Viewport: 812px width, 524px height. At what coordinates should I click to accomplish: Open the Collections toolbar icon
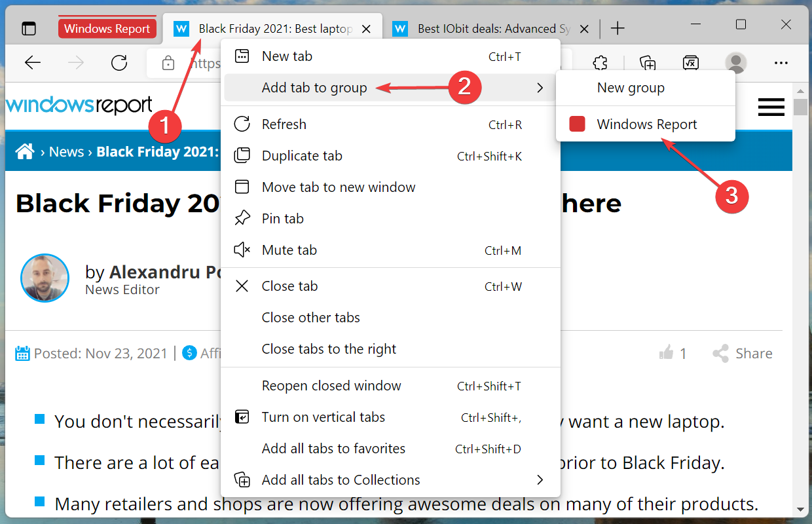pos(648,63)
